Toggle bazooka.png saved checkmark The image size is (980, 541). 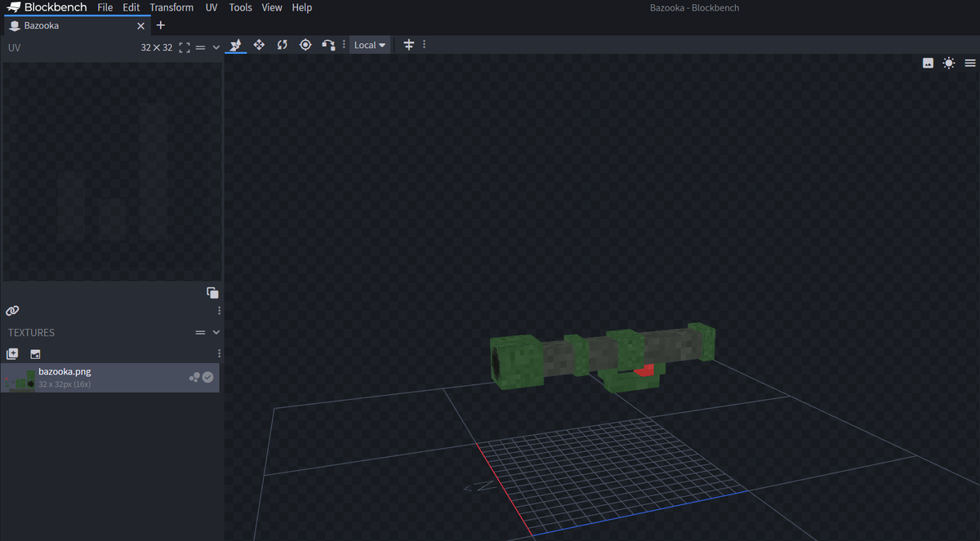[208, 378]
